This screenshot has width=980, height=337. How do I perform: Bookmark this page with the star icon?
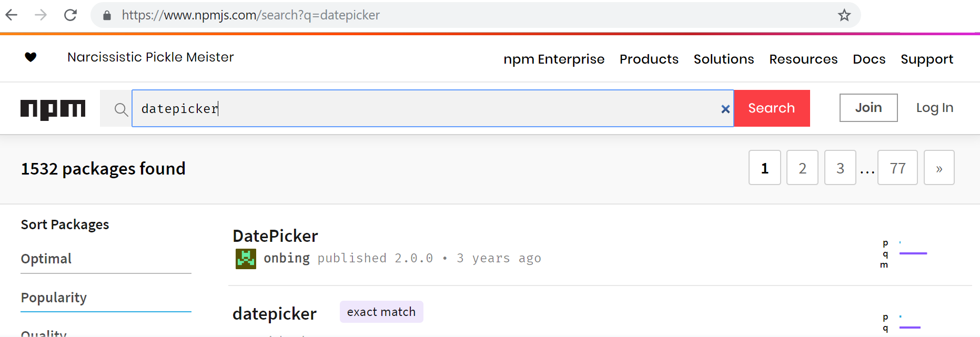tap(844, 15)
